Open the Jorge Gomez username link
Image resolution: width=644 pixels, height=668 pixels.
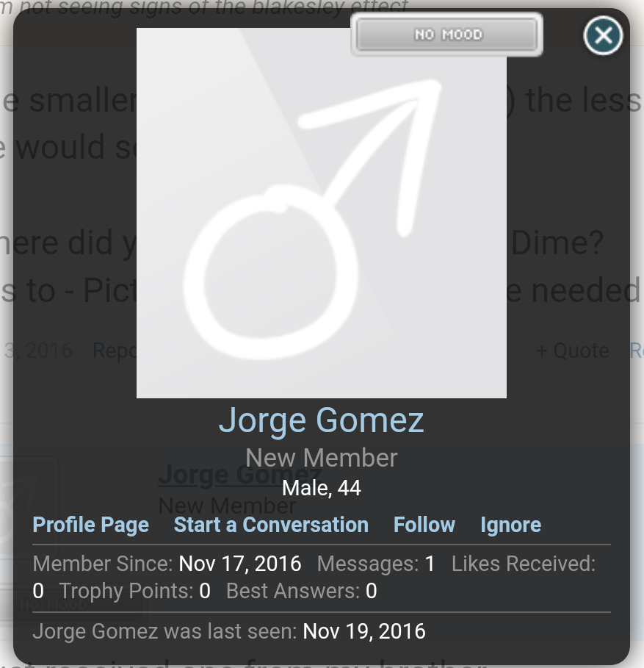coord(321,420)
